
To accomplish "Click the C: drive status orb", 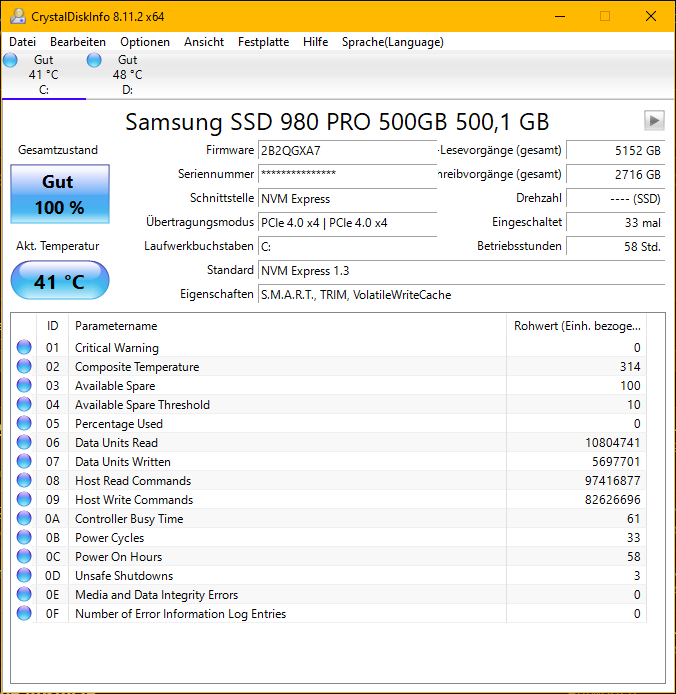I will pyautogui.click(x=11, y=60).
